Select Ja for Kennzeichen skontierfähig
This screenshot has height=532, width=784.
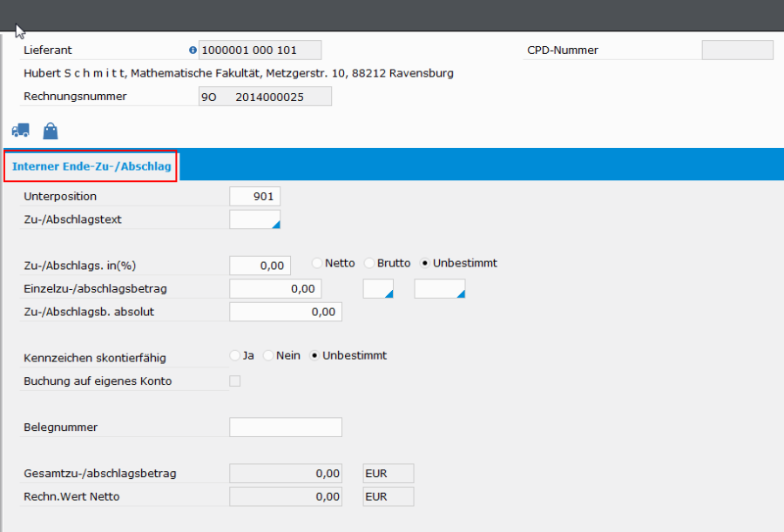click(x=234, y=355)
